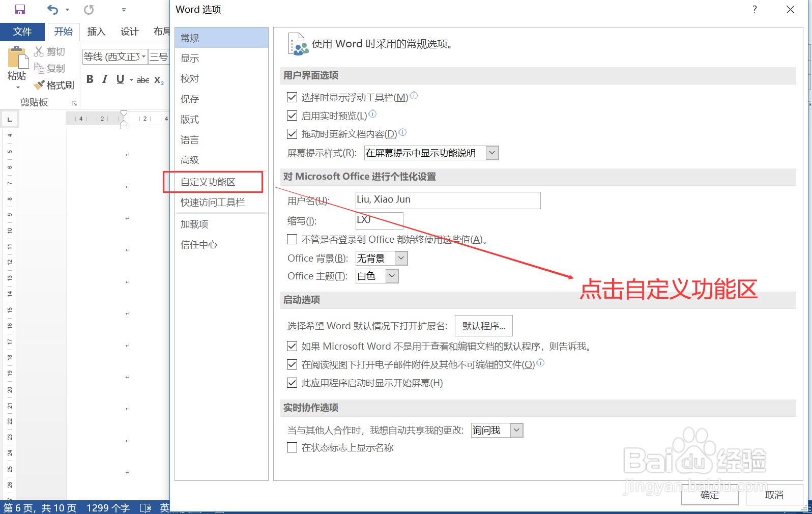Screen dimensions: 812x514
Task: Select 常规 in the options list
Action: coord(221,38)
